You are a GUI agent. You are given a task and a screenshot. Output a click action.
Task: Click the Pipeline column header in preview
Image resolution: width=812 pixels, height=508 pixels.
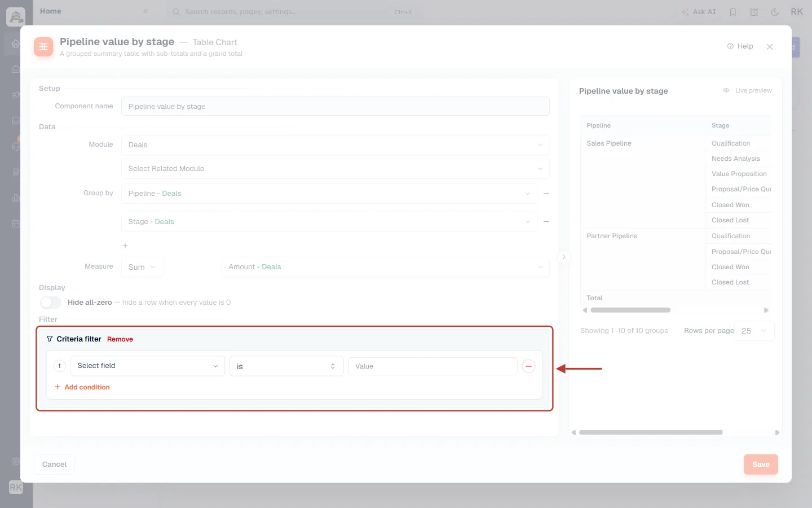click(x=598, y=125)
